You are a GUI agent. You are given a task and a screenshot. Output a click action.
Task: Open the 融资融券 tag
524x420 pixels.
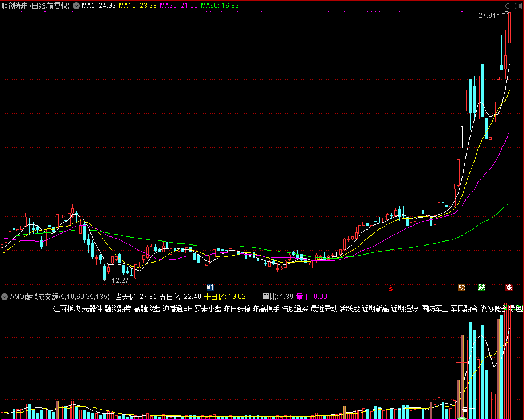[x=118, y=309]
